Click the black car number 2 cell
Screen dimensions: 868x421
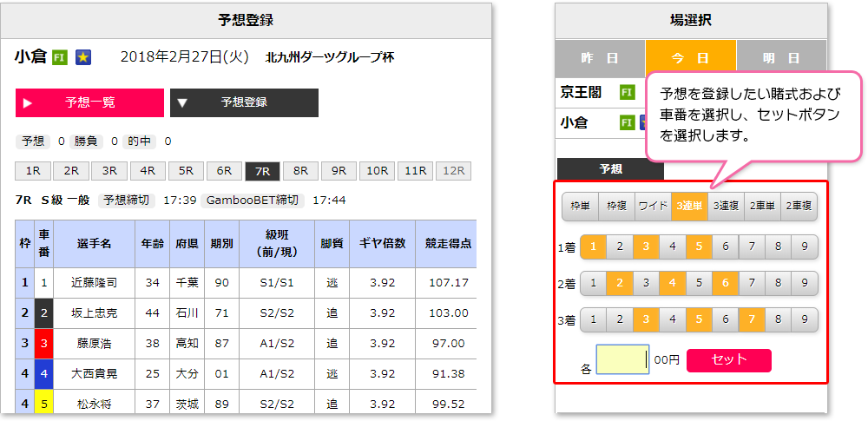point(43,313)
